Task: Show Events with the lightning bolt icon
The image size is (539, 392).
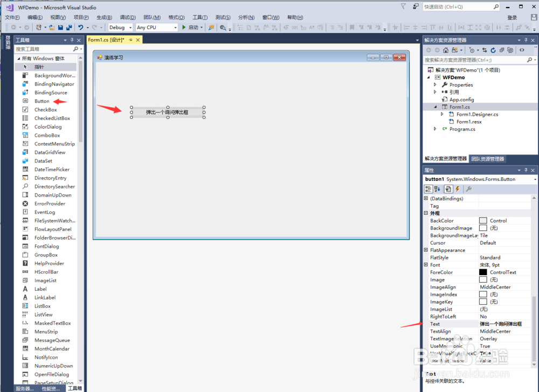Action: coord(458,189)
